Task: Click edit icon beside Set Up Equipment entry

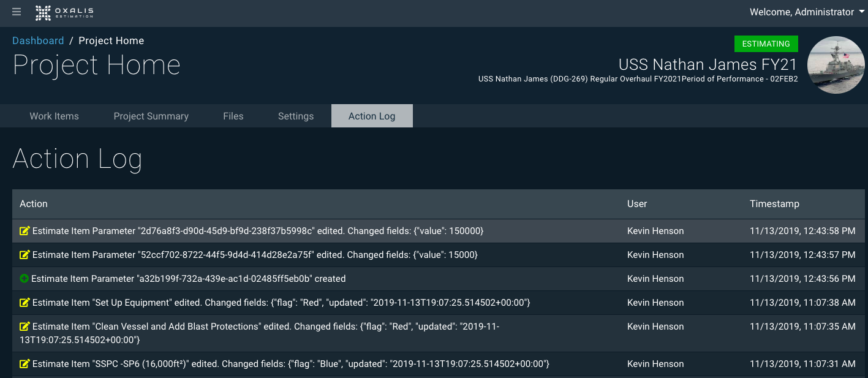Action: point(25,303)
